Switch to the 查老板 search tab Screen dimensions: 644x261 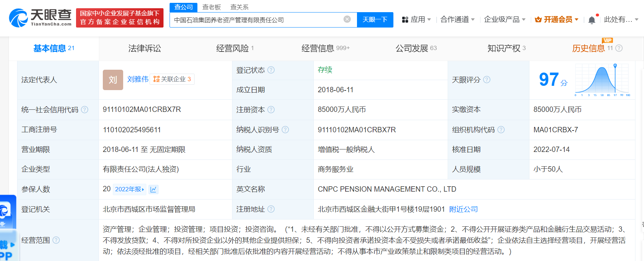[x=211, y=7]
